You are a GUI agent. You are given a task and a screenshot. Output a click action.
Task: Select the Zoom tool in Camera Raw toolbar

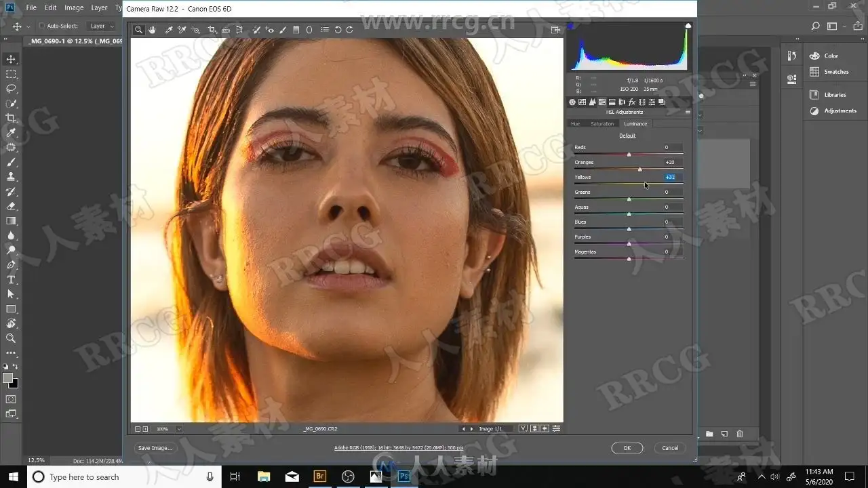pos(138,30)
